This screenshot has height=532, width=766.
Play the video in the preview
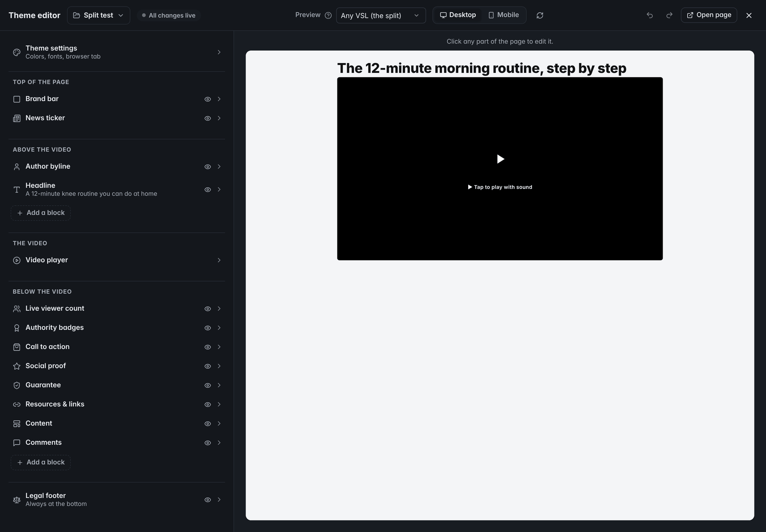pos(500,159)
